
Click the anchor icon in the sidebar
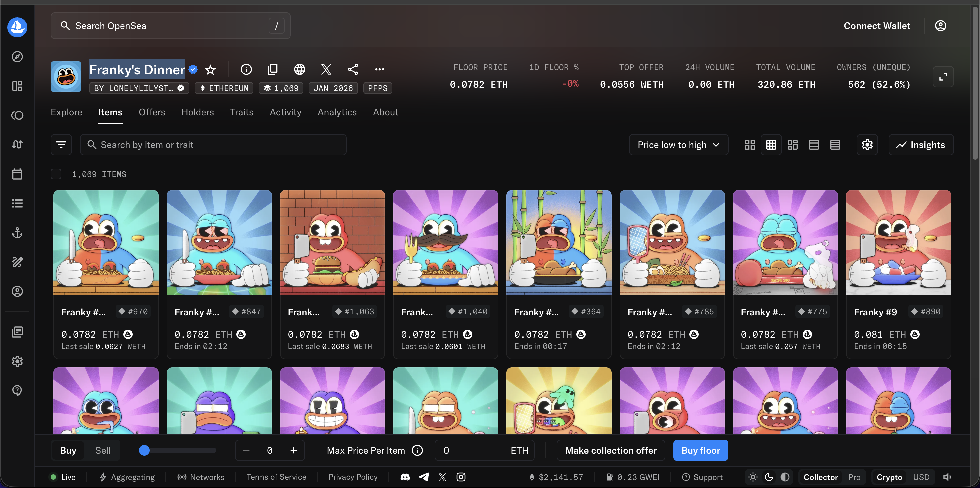pos(17,232)
